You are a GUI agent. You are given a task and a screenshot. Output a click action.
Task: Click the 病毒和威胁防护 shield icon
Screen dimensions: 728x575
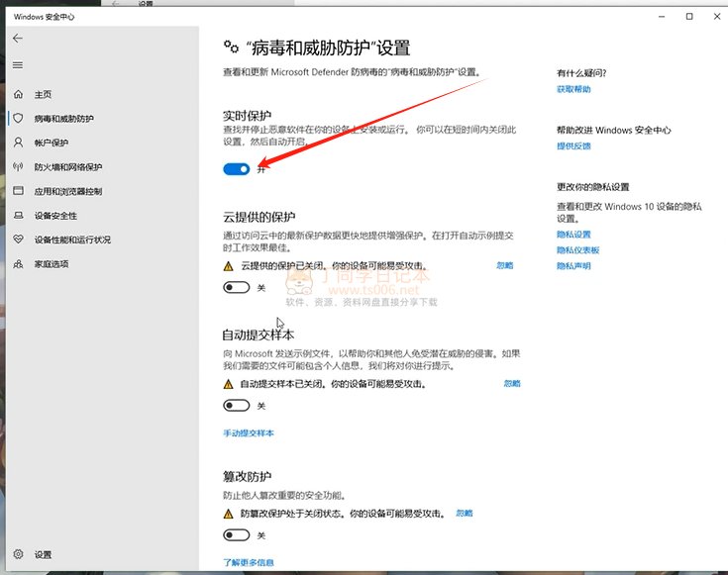[x=18, y=118]
